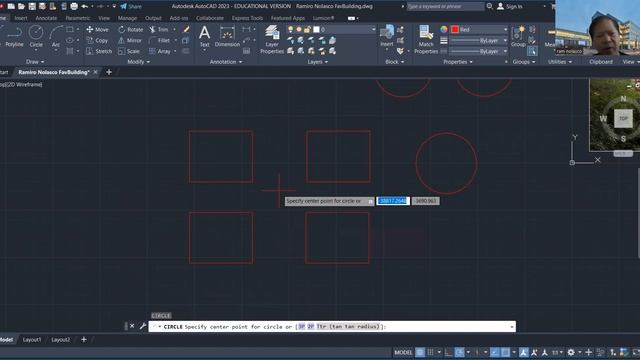Click the Open file icon in quick access toolbar
This screenshot has width=640, height=360.
[x=21, y=6]
